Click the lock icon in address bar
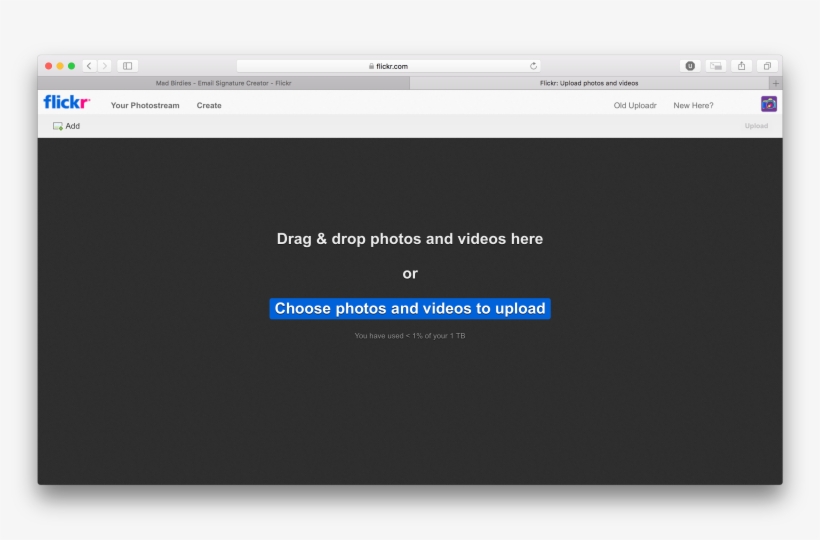Screen dimensions: 820x540 coord(371,66)
